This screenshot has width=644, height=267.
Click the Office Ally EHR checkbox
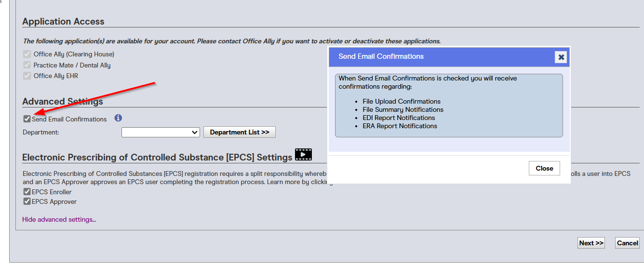click(27, 76)
